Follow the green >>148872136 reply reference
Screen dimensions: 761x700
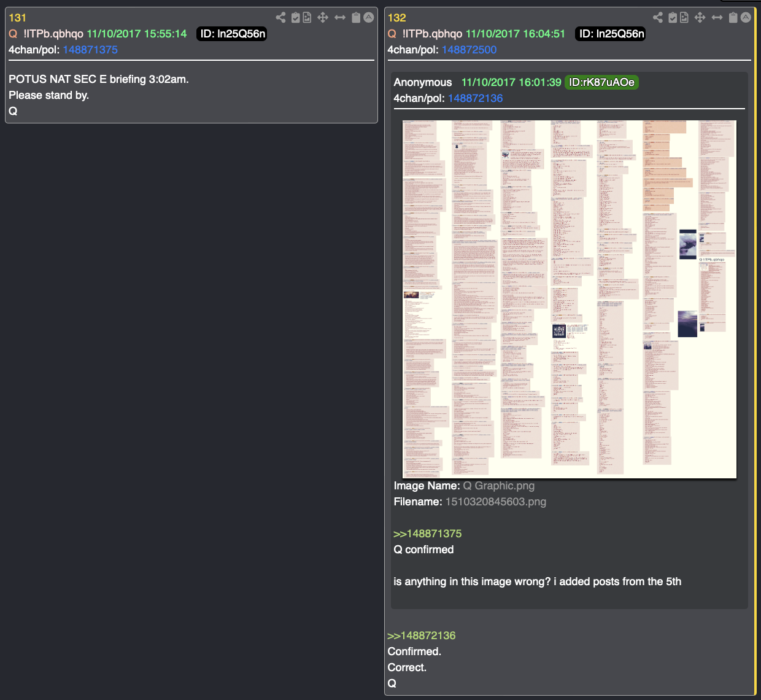coord(422,636)
